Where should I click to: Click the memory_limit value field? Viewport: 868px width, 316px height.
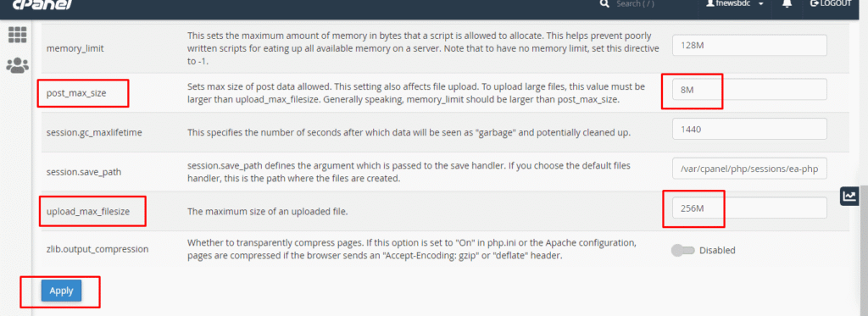click(749, 46)
